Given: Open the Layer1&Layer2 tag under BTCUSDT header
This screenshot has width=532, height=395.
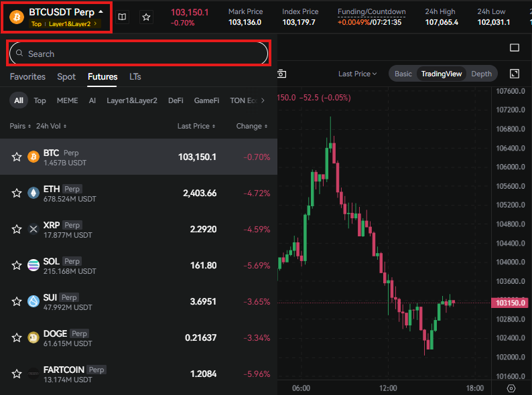Looking at the screenshot, I should (72, 23).
